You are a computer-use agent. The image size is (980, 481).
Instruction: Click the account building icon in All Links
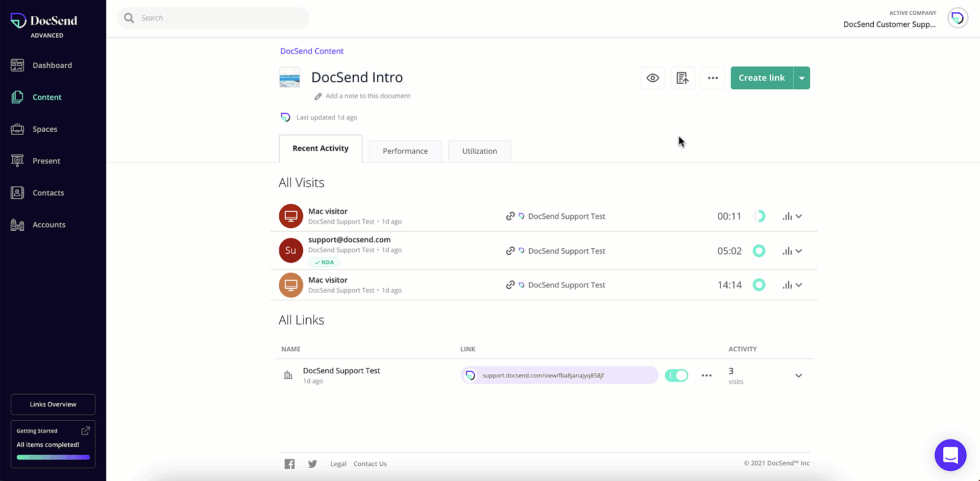pyautogui.click(x=288, y=375)
